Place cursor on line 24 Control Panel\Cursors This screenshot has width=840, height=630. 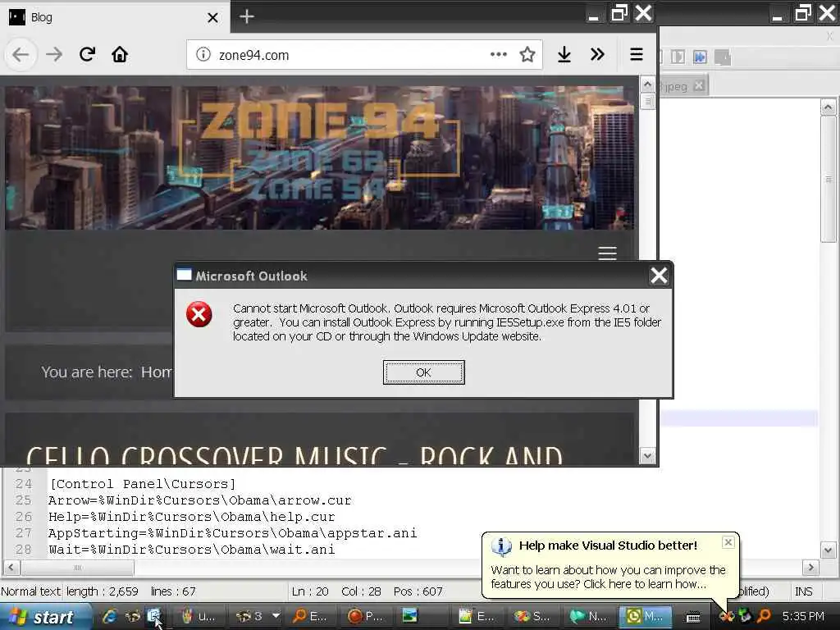pyautogui.click(x=143, y=484)
